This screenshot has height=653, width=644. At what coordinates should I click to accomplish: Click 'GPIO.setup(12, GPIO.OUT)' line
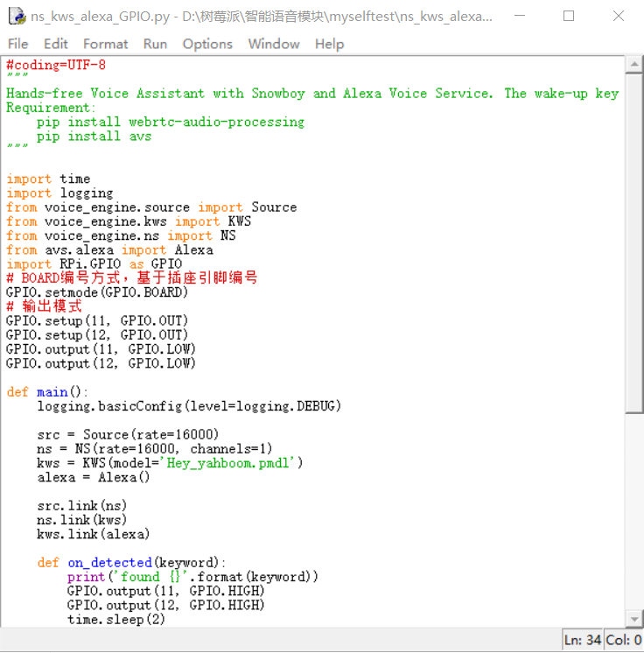click(97, 334)
